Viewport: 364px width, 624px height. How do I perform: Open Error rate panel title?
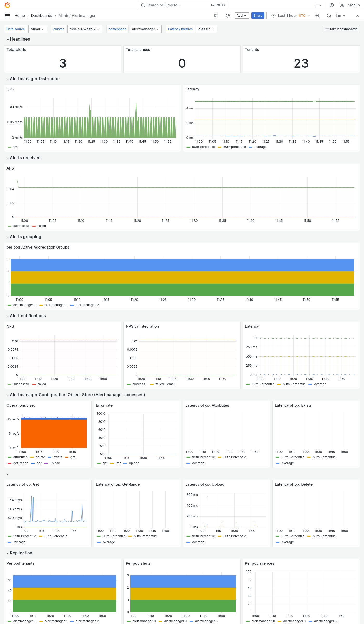[104, 405]
